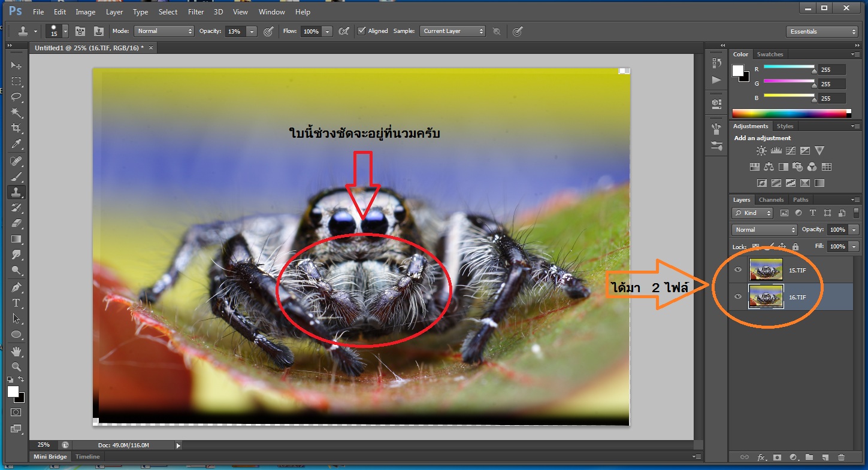Viewport: 868px width, 470px height.
Task: Click the color spectrum ramp
Action: [x=791, y=113]
